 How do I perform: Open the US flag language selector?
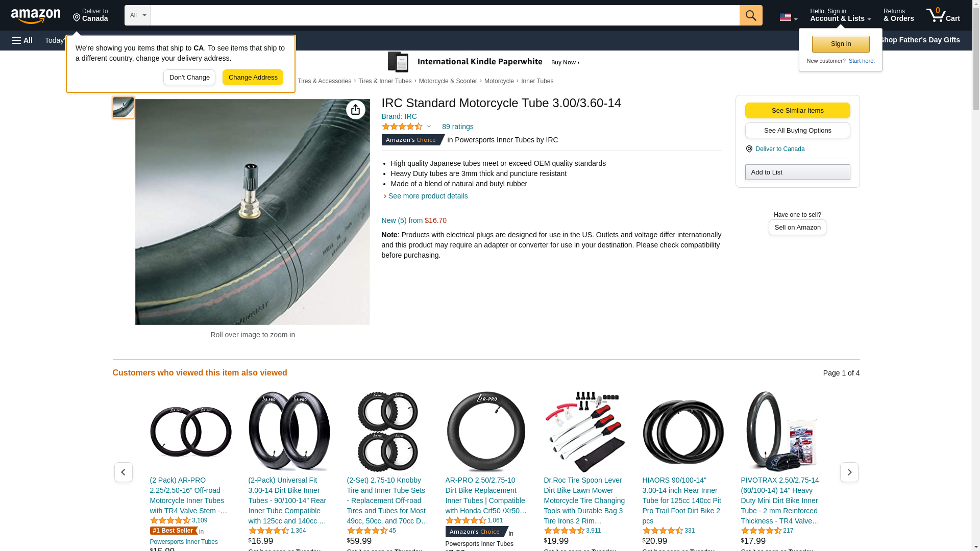788,17
